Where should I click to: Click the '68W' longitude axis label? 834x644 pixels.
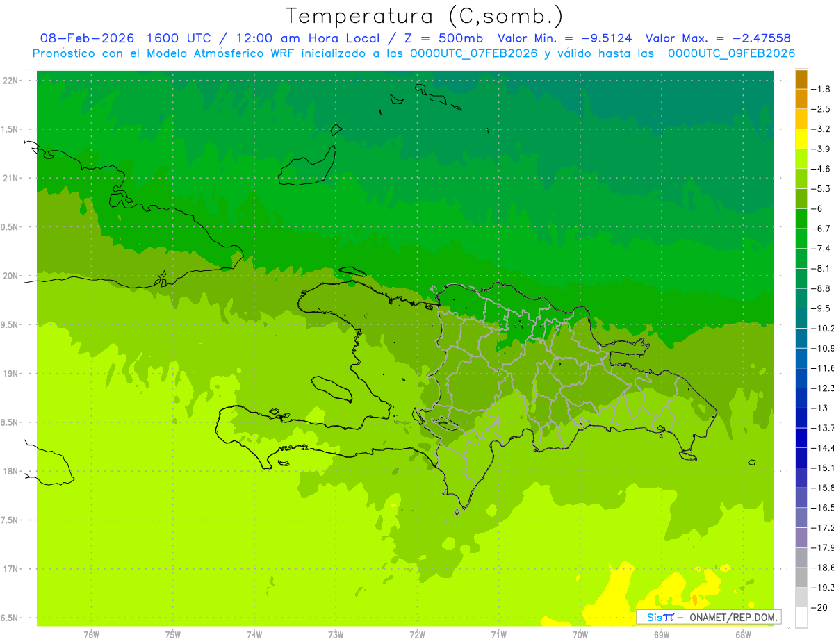click(743, 635)
